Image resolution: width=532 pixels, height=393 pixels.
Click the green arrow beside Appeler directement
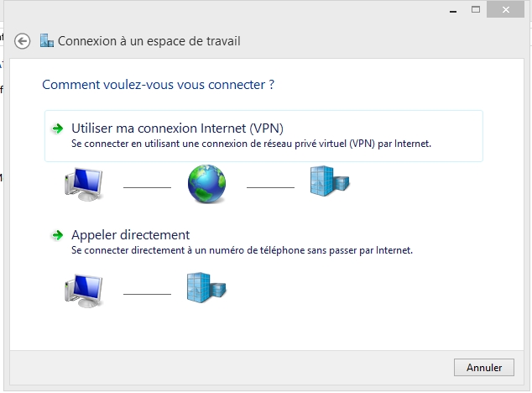coord(57,235)
